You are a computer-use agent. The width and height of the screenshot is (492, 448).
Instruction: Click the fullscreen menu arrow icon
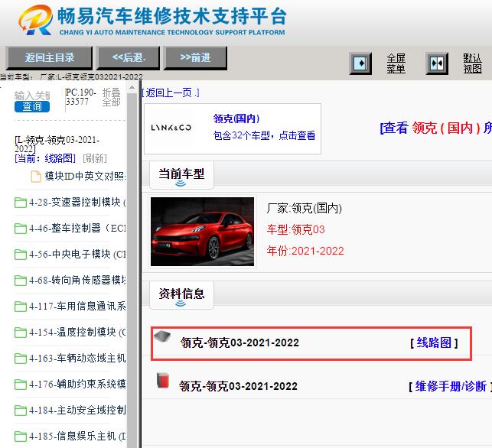(360, 63)
